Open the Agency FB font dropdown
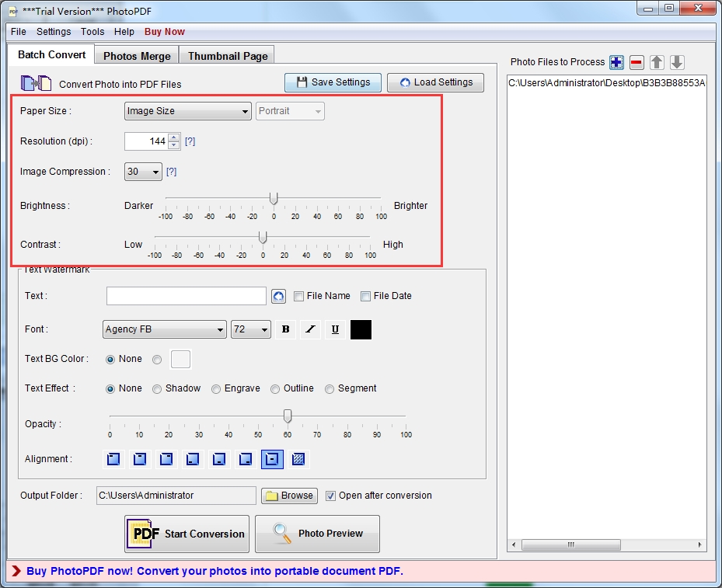This screenshot has height=588, width=722. point(164,329)
